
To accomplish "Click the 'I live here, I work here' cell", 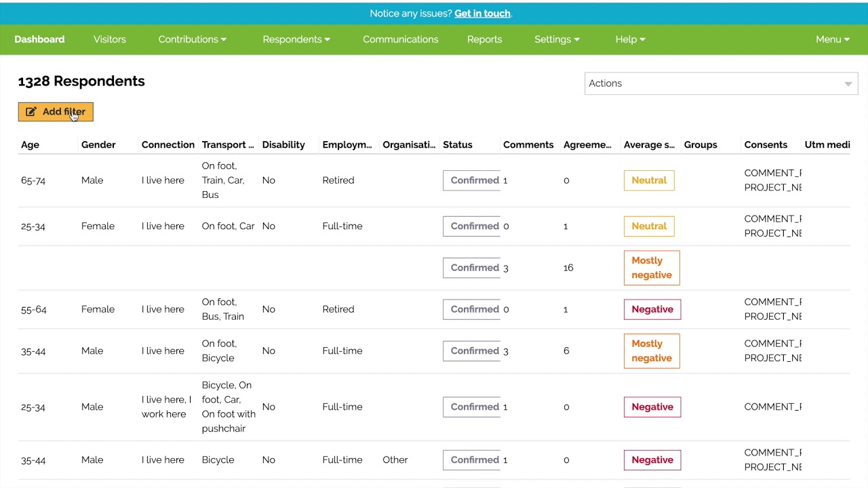I will point(167,407).
